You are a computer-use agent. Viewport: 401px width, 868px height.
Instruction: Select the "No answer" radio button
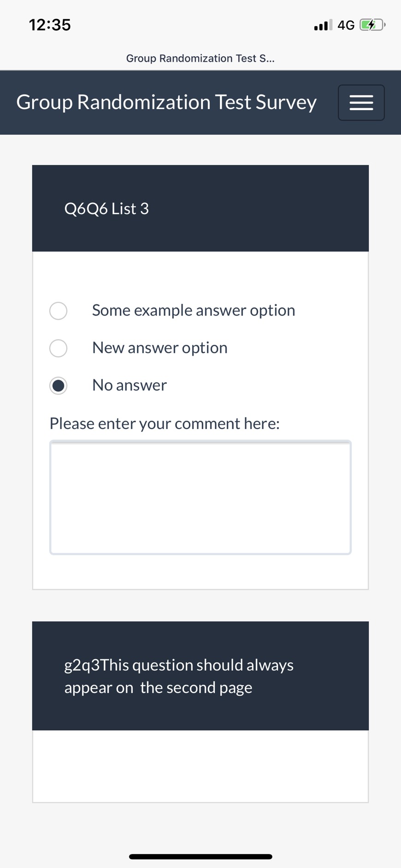pyautogui.click(x=59, y=386)
